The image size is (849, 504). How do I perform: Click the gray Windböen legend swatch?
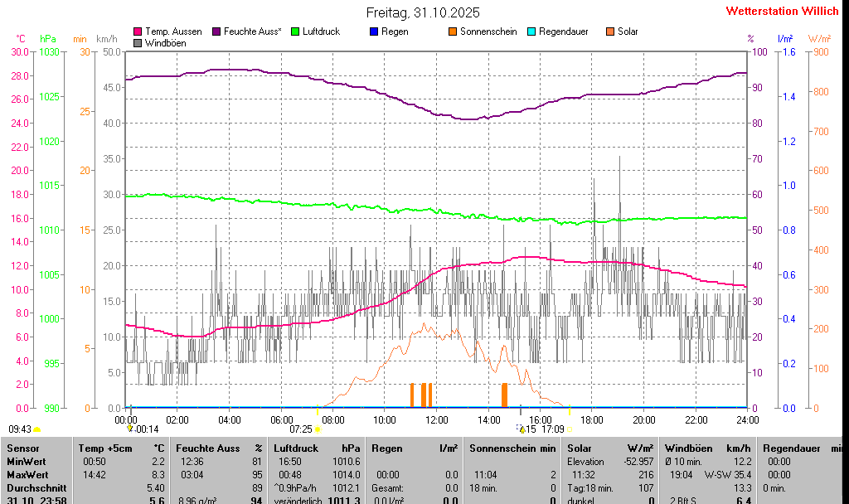(x=138, y=43)
